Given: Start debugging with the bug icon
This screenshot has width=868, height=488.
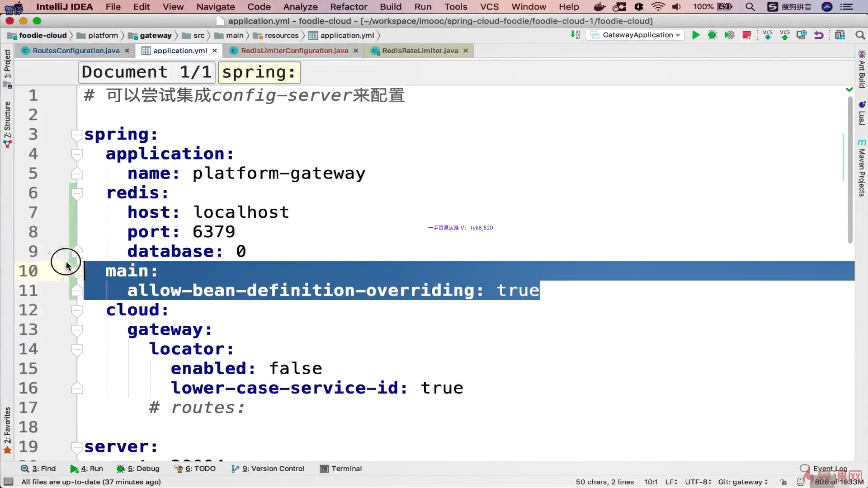Looking at the screenshot, I should pos(712,35).
